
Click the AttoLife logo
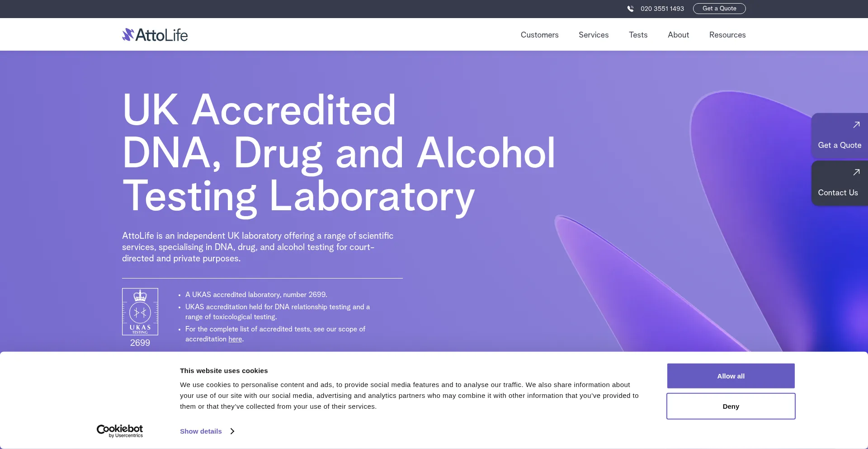[x=155, y=35]
